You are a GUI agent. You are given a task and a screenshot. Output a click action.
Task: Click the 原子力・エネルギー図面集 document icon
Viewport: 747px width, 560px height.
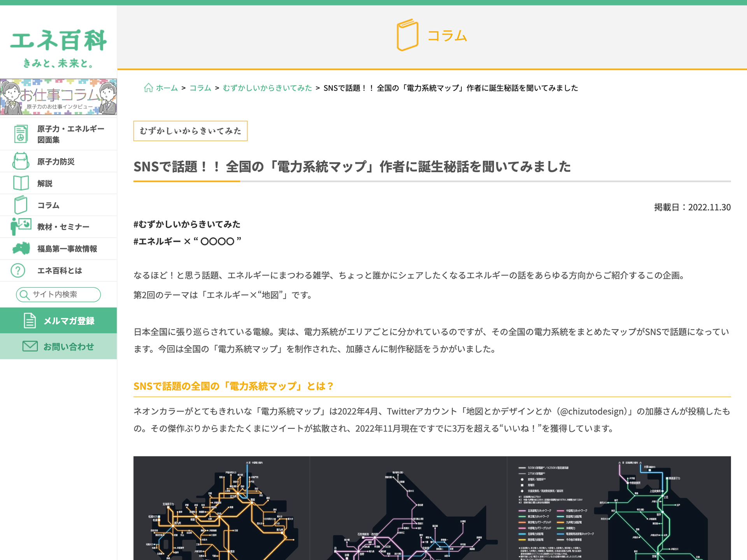21,134
